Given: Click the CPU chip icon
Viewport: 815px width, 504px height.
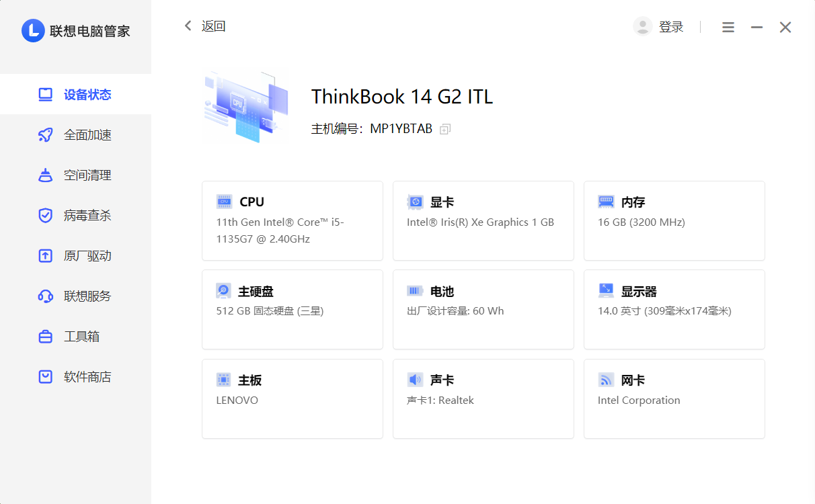Looking at the screenshot, I should pos(225,202).
